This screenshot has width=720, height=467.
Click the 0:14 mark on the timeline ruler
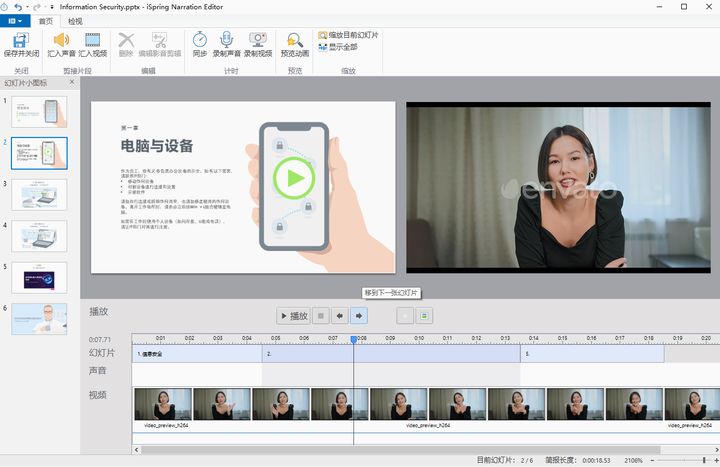tap(533, 338)
